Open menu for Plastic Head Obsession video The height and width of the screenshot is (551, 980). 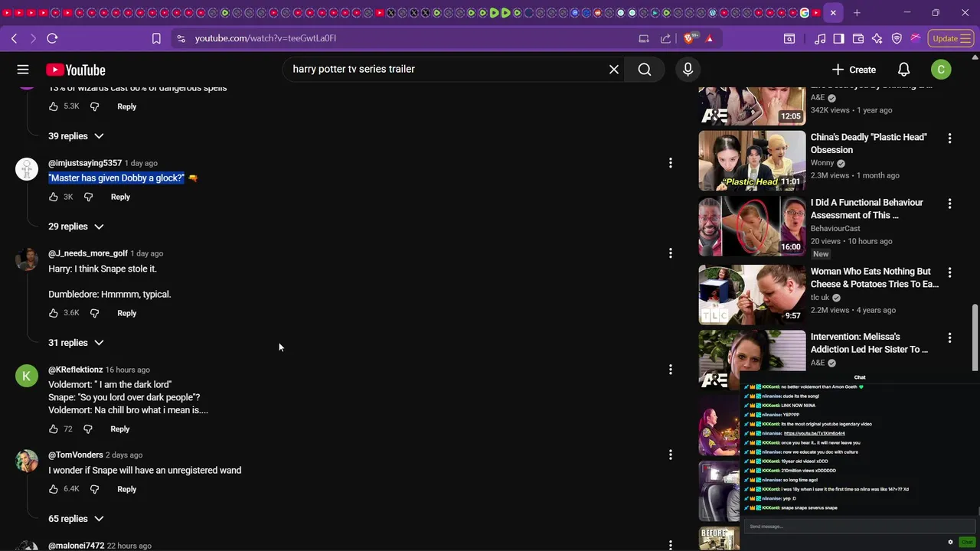949,139
